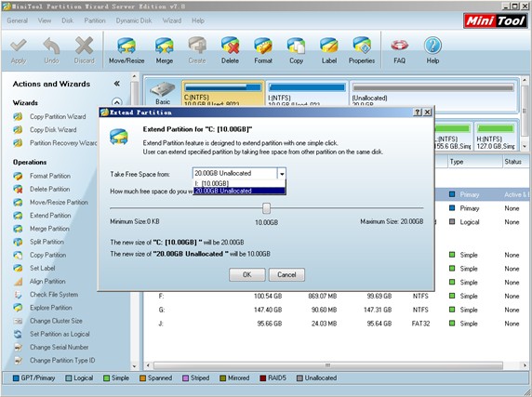Open the Partition menu

pyautogui.click(x=95, y=20)
